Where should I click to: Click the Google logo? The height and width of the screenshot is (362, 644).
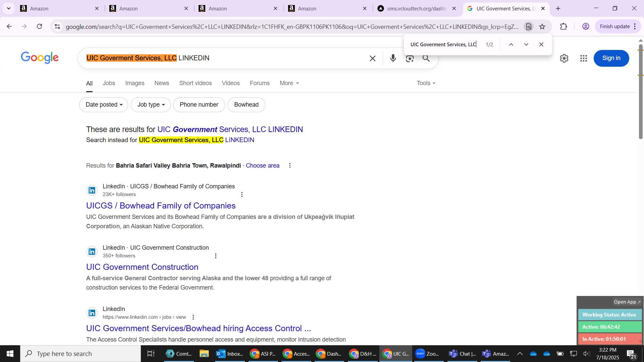[40, 58]
